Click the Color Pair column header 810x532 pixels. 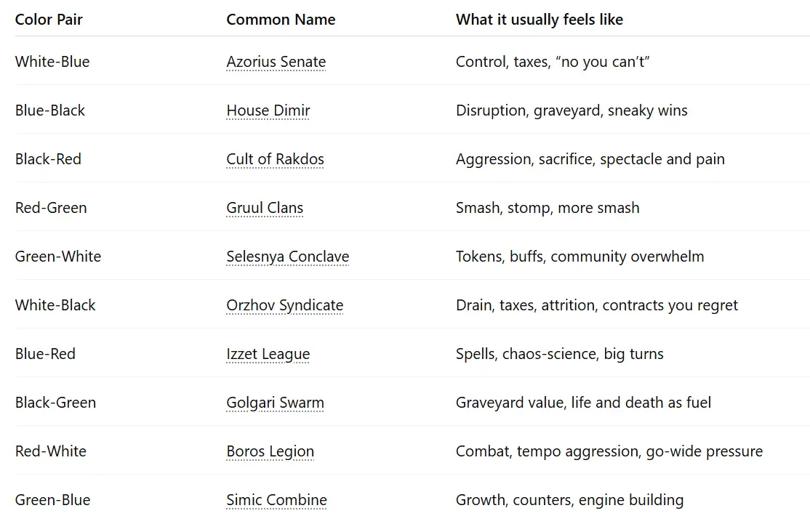coord(49,20)
